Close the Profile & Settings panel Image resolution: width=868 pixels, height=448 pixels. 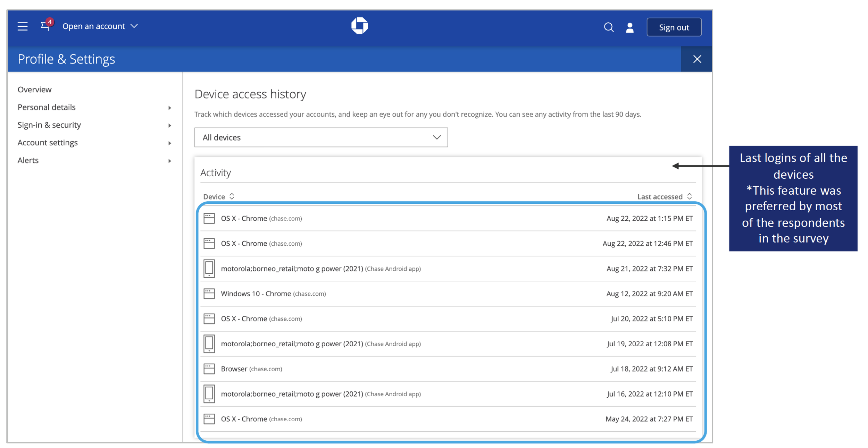coord(697,59)
